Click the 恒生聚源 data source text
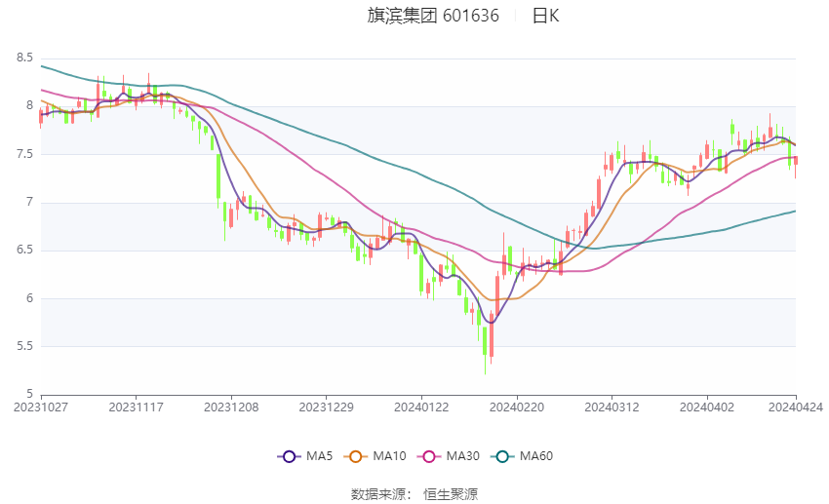Image resolution: width=829 pixels, height=504 pixels. [451, 494]
